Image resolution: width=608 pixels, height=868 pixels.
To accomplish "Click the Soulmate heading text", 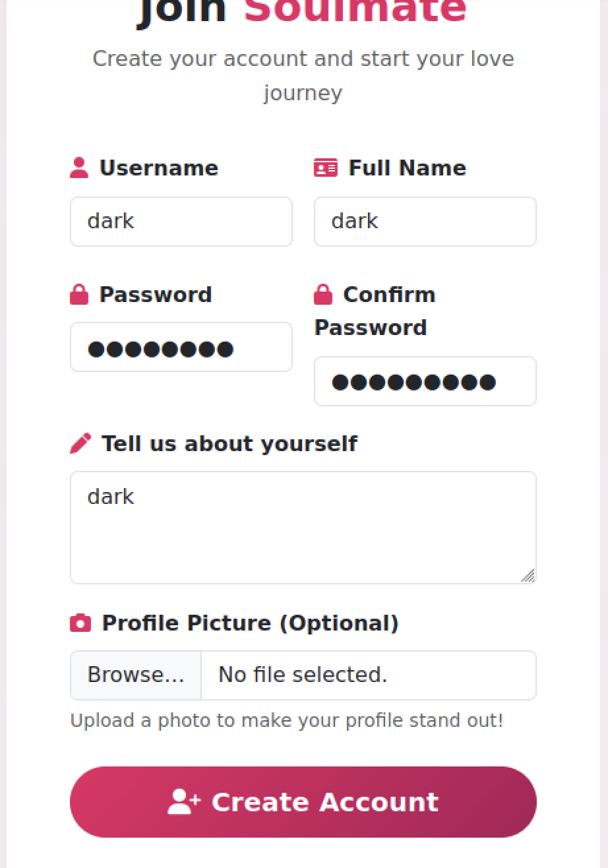I will (x=355, y=11).
